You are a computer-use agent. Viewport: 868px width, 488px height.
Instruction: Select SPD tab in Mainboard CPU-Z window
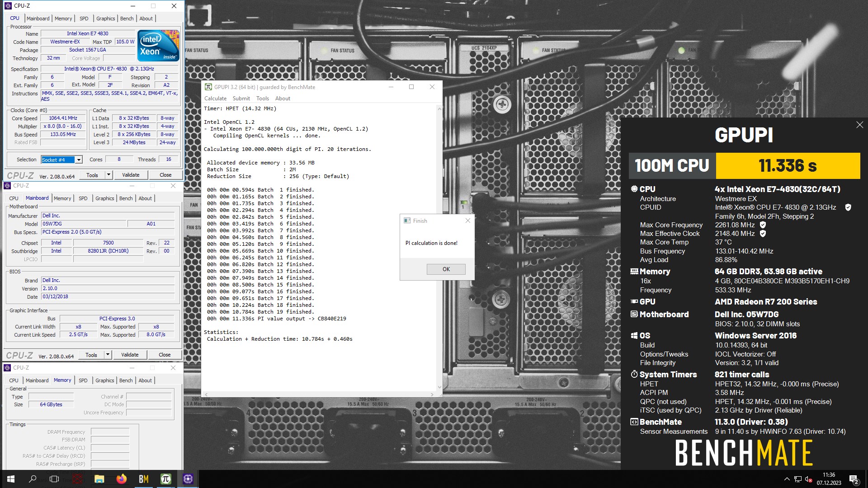83,198
